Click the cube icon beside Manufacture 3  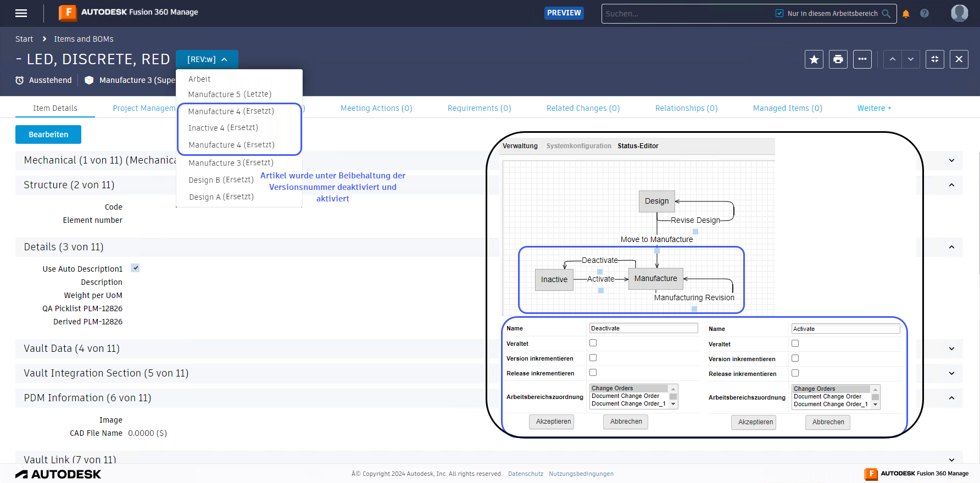89,80
